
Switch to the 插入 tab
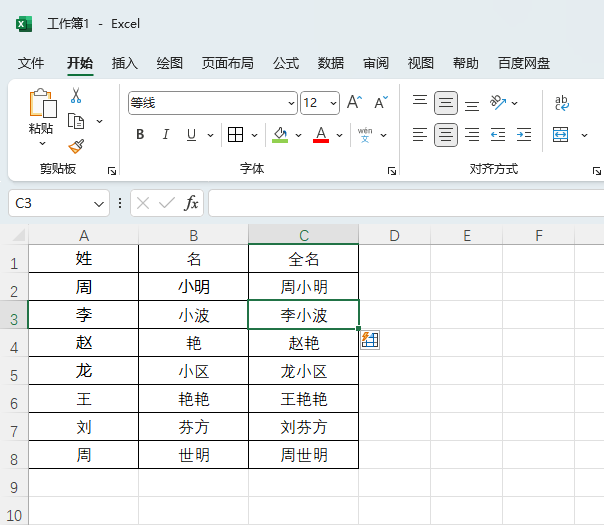point(125,63)
